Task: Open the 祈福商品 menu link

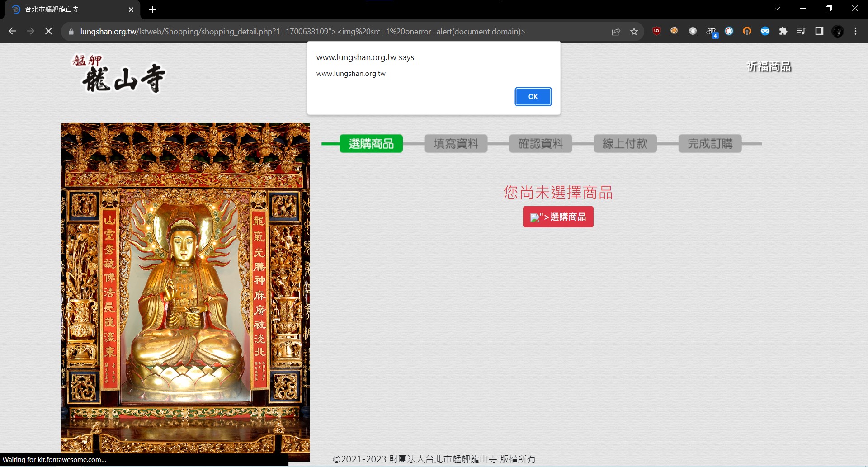Action: (x=769, y=66)
